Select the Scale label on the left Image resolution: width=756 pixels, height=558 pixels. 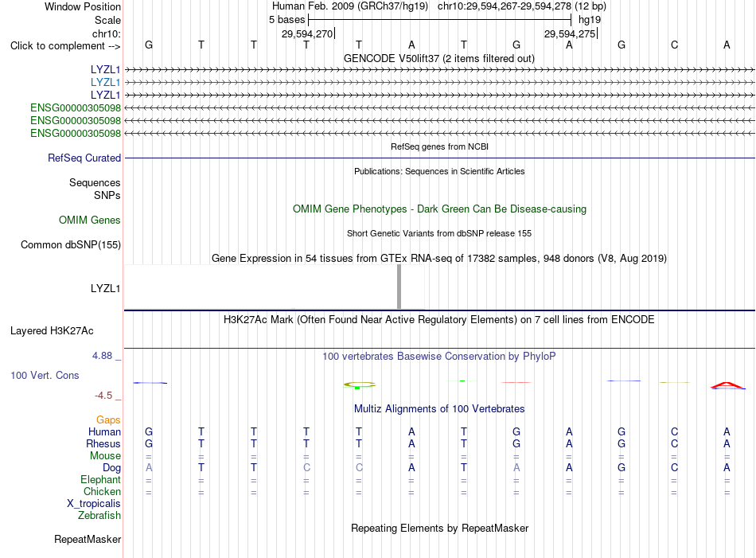(107, 20)
